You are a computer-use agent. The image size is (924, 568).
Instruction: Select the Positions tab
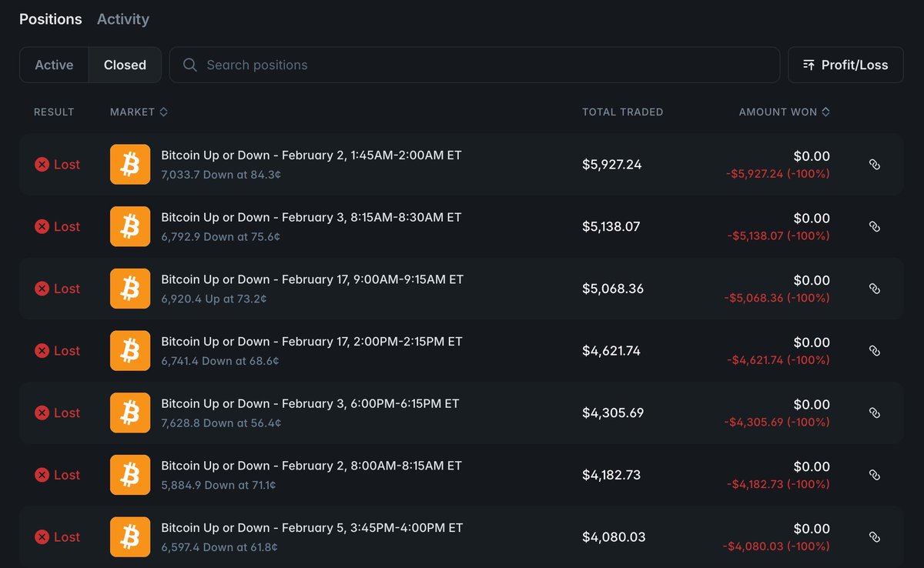(x=51, y=19)
